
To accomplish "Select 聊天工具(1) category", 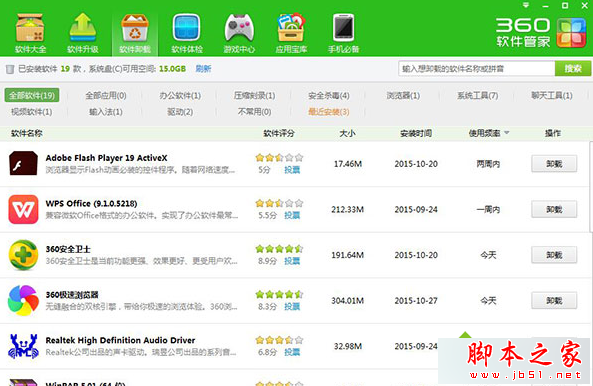I will point(552,96).
